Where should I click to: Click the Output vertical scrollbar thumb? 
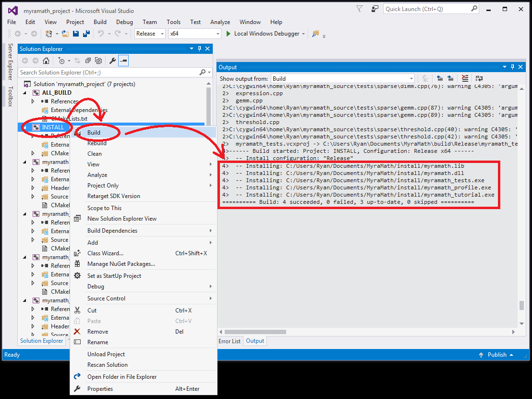(521, 305)
